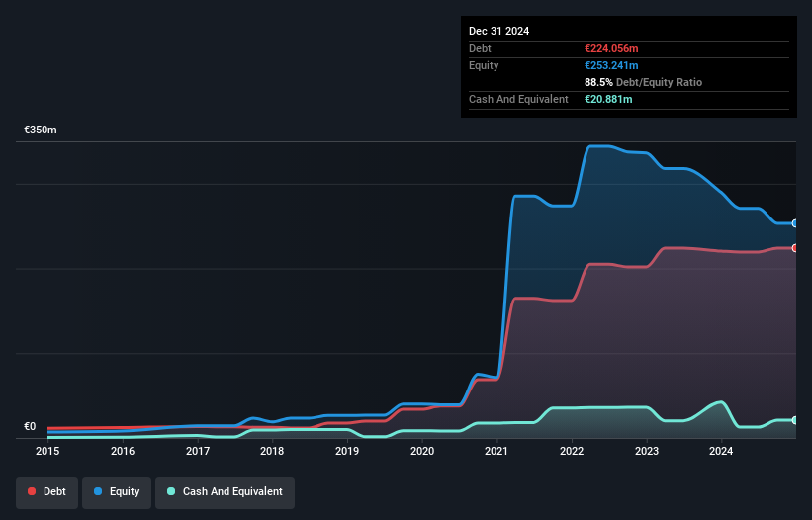The height and width of the screenshot is (520, 812).
Task: Select the 2020 x-axis label
Action: [422, 451]
